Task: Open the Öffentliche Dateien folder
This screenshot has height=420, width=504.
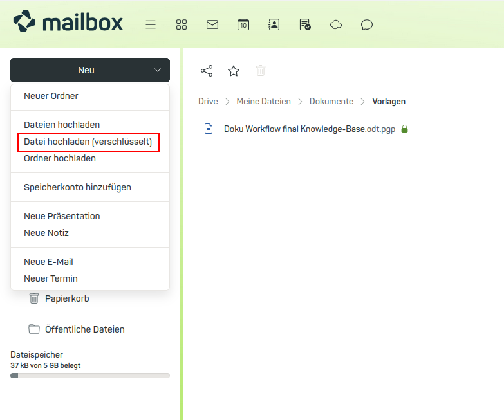Action: (x=84, y=329)
